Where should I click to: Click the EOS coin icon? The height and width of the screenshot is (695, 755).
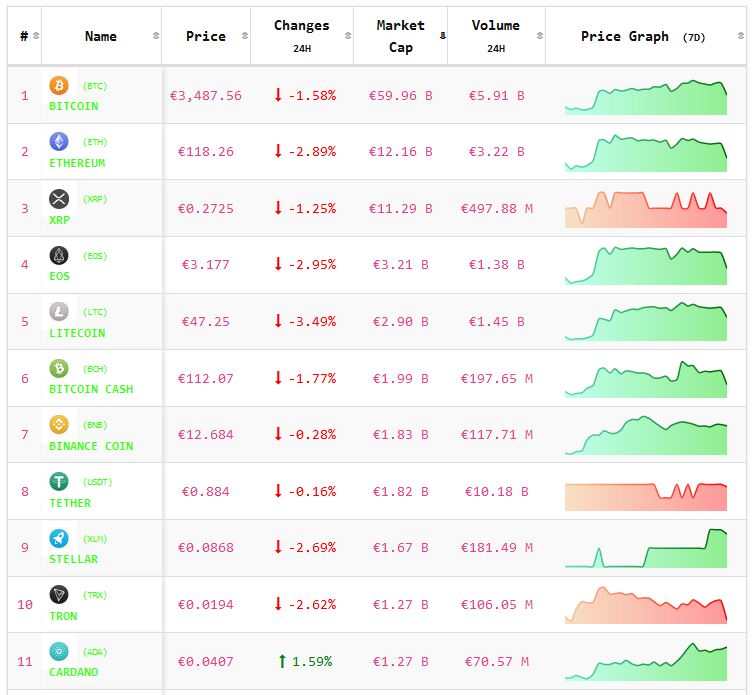59,255
